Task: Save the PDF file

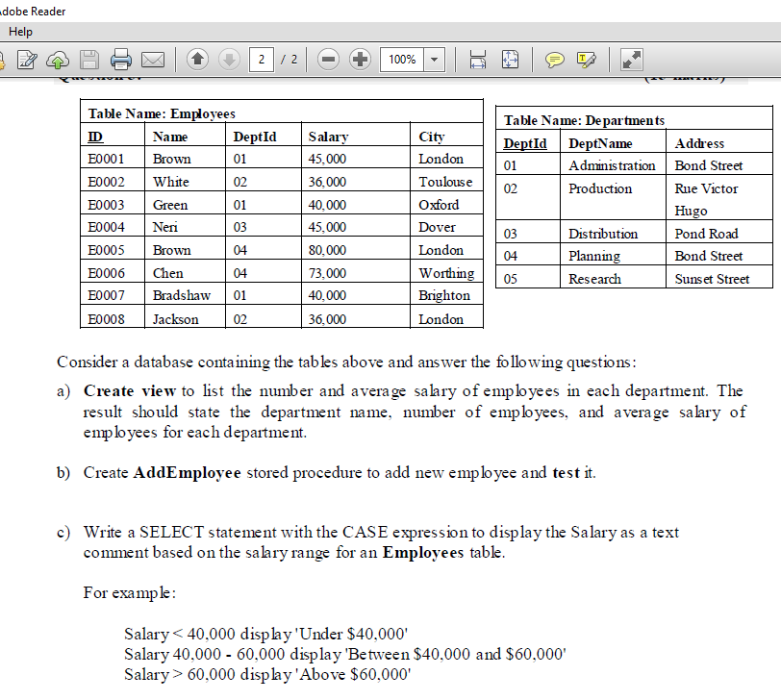Action: tap(89, 59)
